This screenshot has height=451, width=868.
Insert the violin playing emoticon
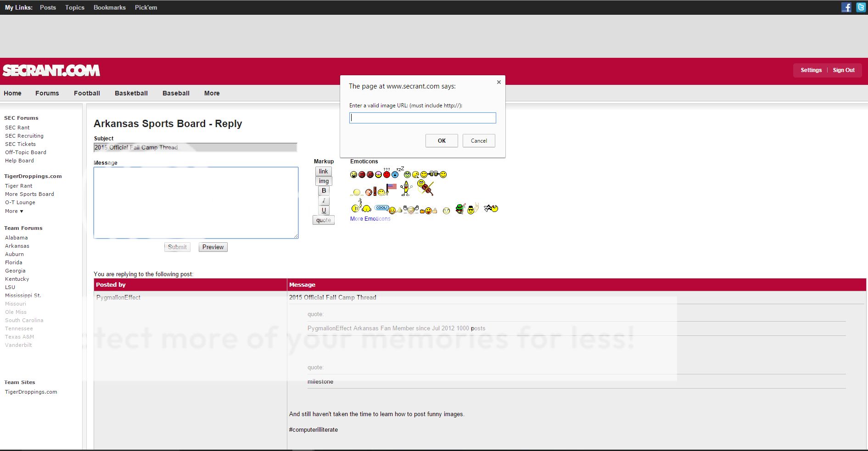click(425, 187)
